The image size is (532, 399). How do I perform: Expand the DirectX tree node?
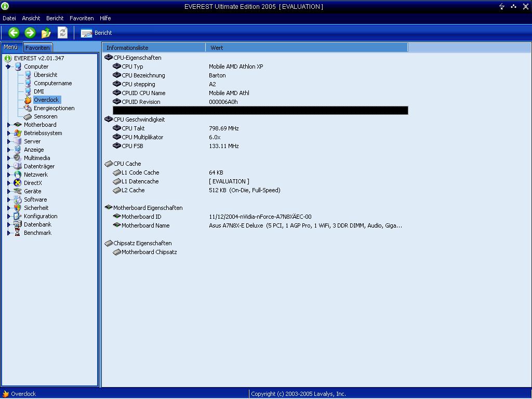[8, 183]
